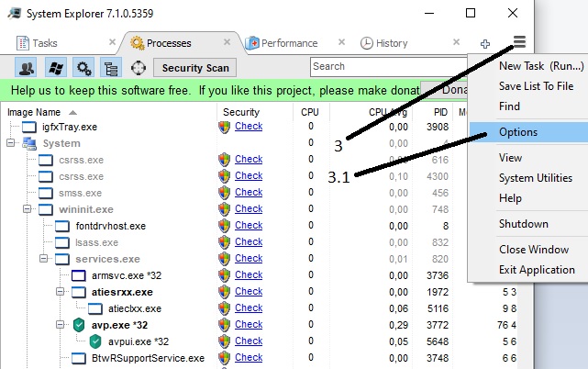Choose Close Window menu entry
This screenshot has height=369, width=588.
tap(534, 250)
